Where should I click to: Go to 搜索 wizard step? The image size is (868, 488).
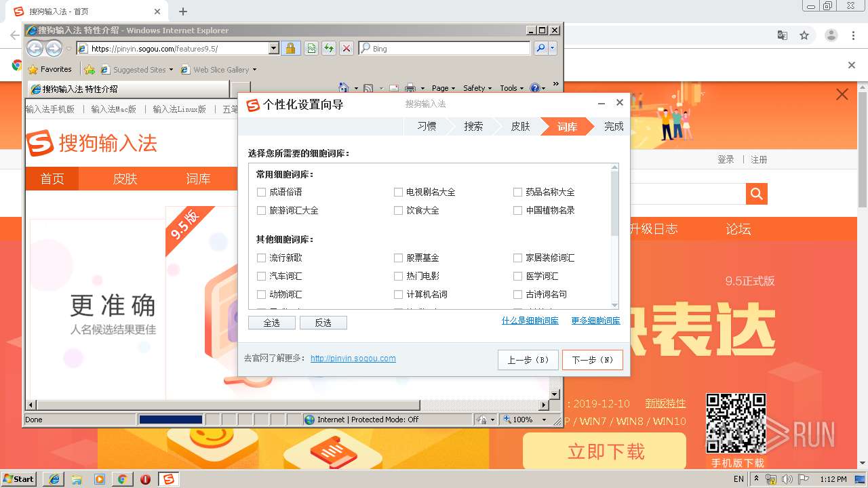tap(473, 126)
